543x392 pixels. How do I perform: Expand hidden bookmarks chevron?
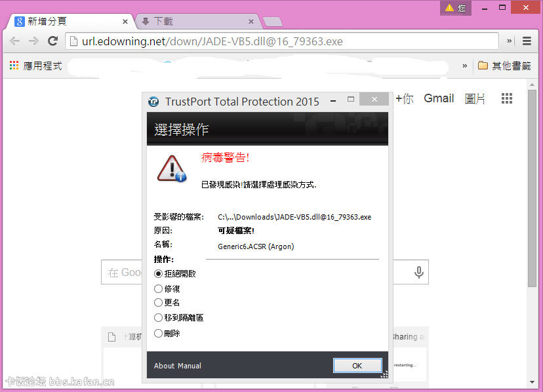pos(465,66)
